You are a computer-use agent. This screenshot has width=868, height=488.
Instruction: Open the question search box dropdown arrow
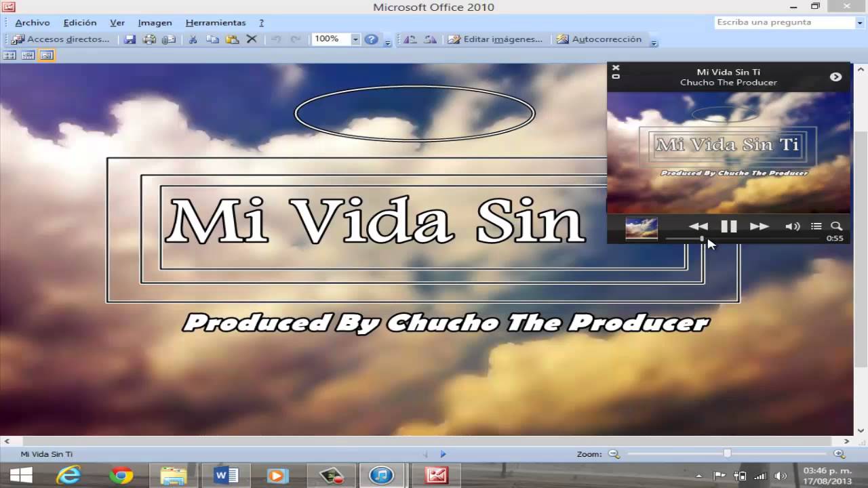point(859,22)
